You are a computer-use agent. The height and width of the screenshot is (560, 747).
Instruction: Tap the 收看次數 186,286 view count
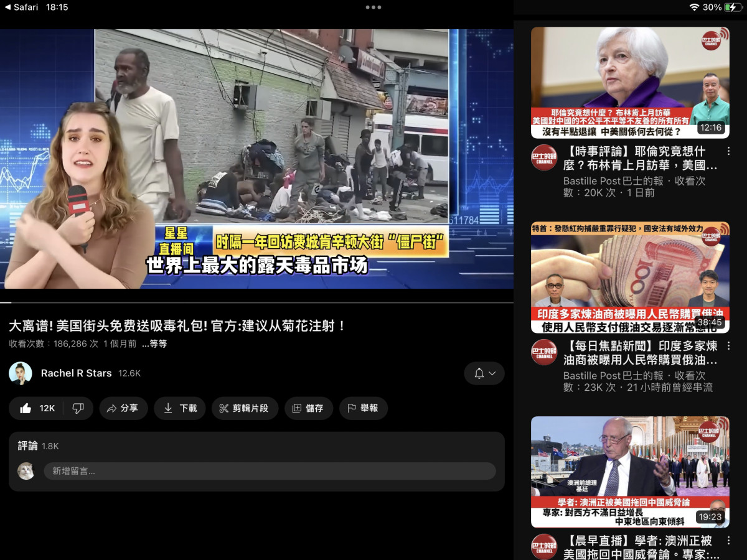pyautogui.click(x=54, y=343)
